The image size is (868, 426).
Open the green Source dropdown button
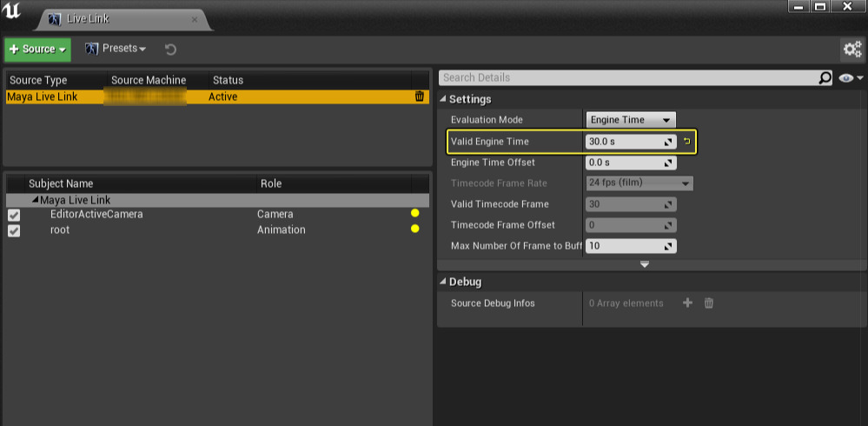pos(37,50)
